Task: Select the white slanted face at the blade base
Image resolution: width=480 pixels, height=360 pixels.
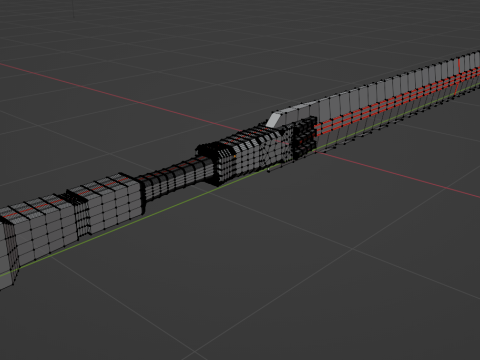Action: (x=274, y=120)
